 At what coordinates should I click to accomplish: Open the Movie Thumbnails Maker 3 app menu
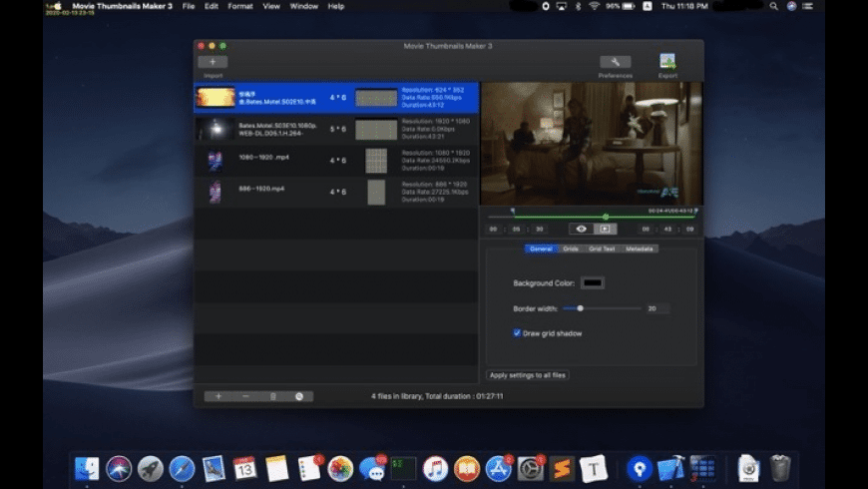pyautogui.click(x=123, y=6)
